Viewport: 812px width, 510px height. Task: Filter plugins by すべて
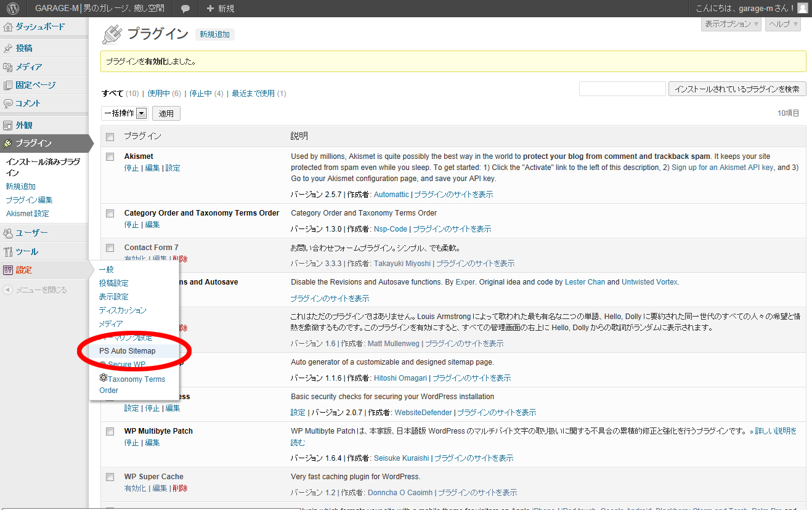113,94
